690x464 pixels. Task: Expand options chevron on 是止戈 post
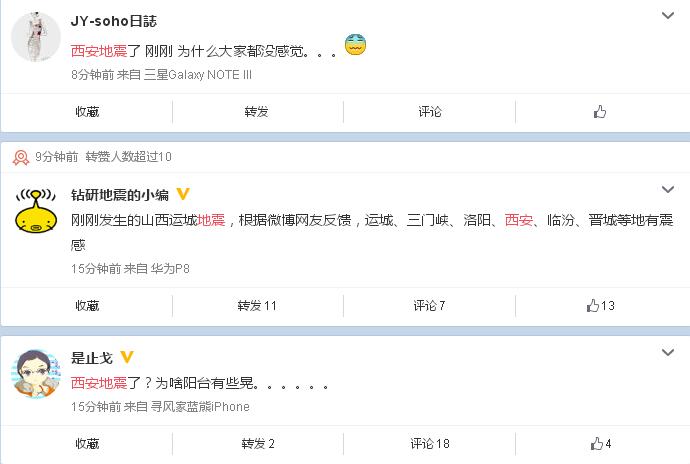[x=668, y=353]
